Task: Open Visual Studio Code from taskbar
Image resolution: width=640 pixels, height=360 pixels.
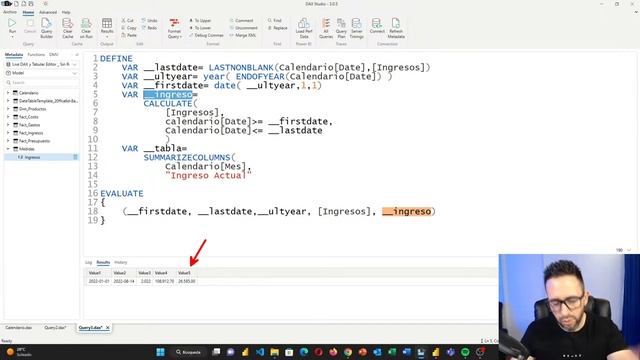Action: tap(260, 352)
